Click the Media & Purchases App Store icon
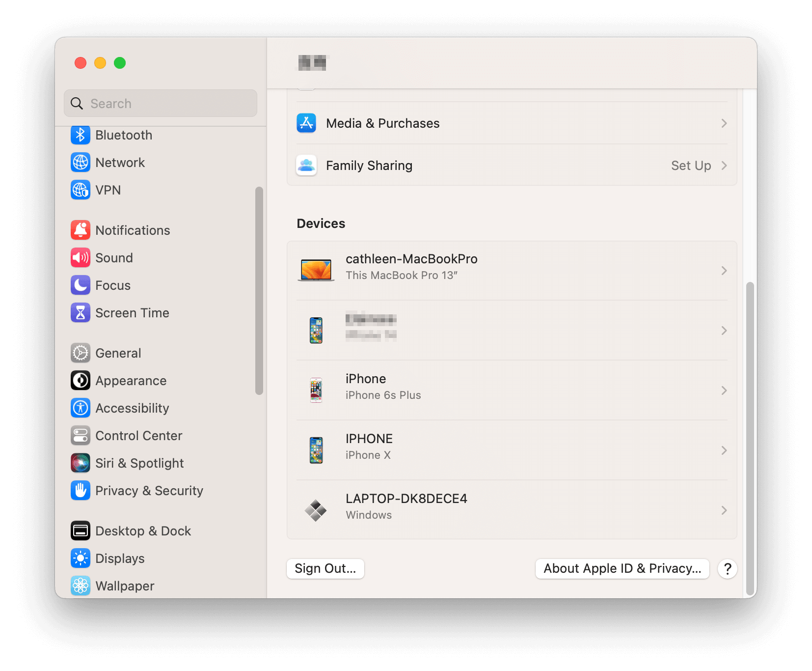812x671 pixels. point(306,123)
